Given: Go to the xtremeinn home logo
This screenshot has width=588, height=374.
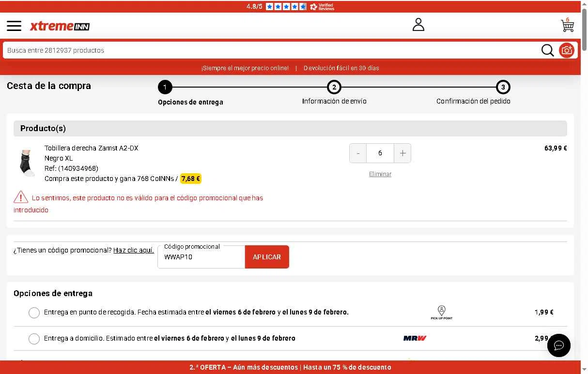Looking at the screenshot, I should click(x=60, y=26).
